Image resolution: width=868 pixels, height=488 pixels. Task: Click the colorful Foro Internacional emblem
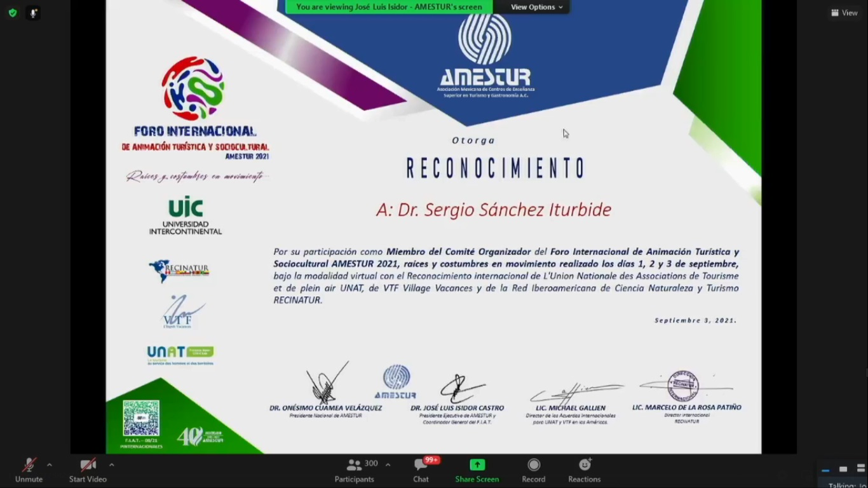(x=193, y=88)
